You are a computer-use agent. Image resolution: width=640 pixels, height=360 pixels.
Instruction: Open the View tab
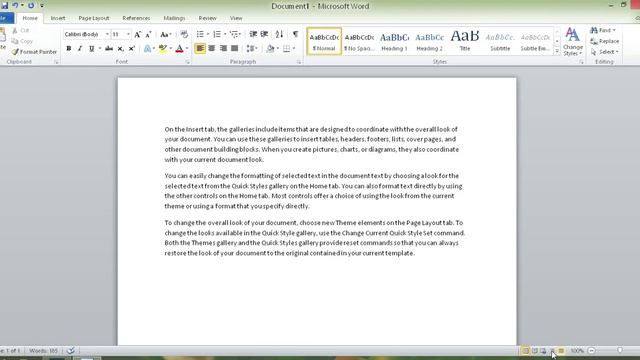(236, 18)
